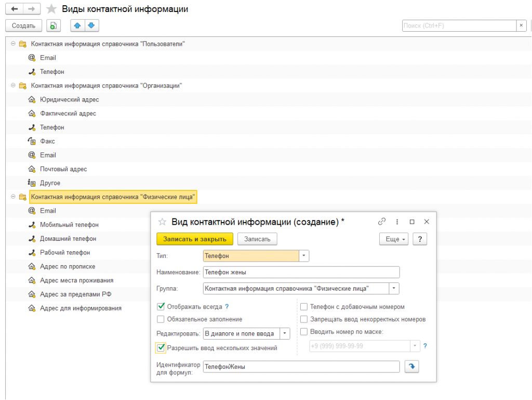Screen dimensions: 532x400
Task: Click the Наименование input field
Action: (x=301, y=272)
